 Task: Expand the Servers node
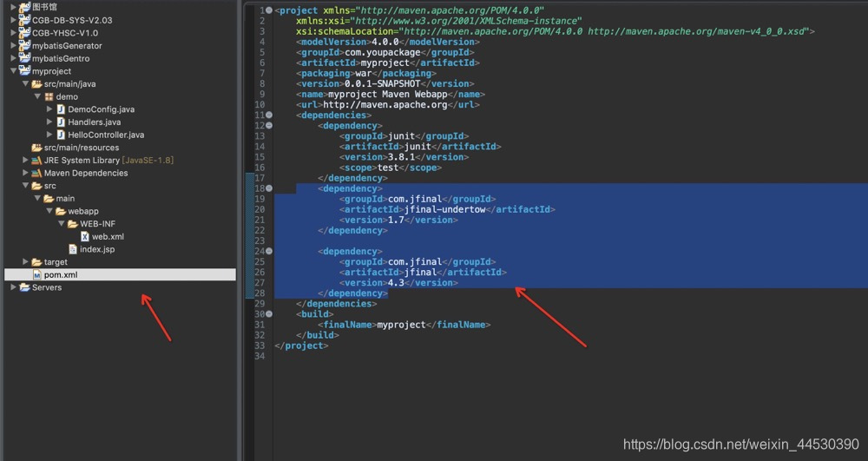tap(13, 287)
